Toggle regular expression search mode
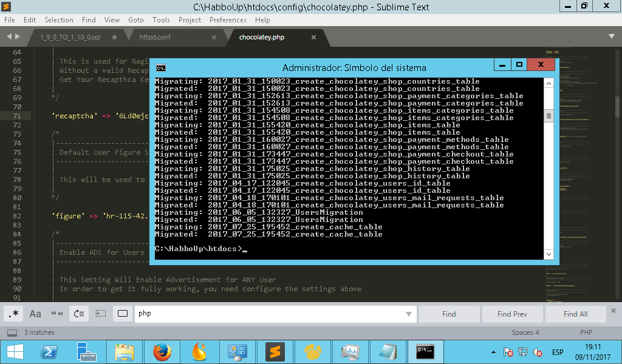The height and width of the screenshot is (364, 622). pos(13,314)
